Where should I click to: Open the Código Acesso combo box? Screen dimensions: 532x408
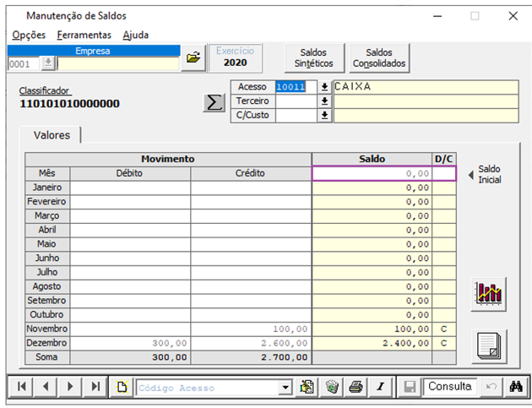click(286, 387)
